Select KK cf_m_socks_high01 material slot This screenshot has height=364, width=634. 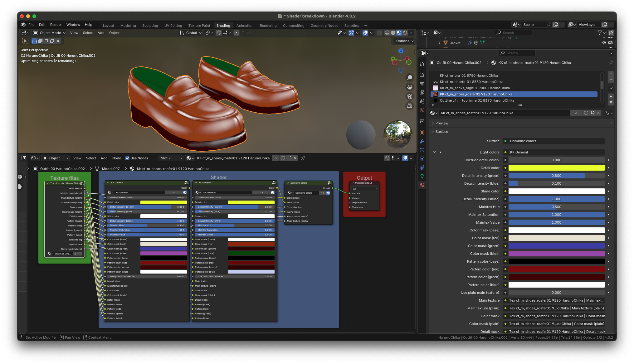click(475, 88)
